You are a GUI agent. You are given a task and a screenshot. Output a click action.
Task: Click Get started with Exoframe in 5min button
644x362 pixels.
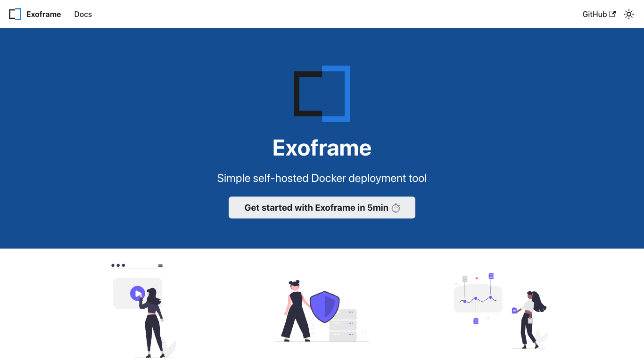(x=322, y=207)
